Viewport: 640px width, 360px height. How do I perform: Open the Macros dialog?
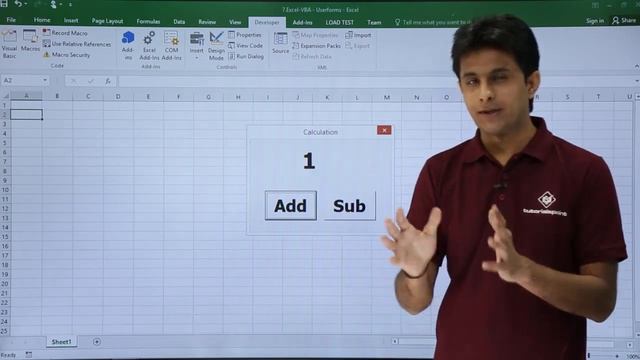click(x=30, y=41)
